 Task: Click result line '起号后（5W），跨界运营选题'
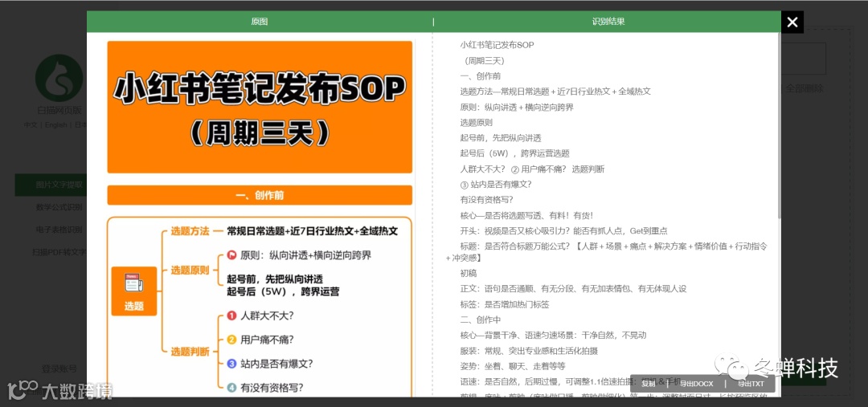click(x=514, y=154)
